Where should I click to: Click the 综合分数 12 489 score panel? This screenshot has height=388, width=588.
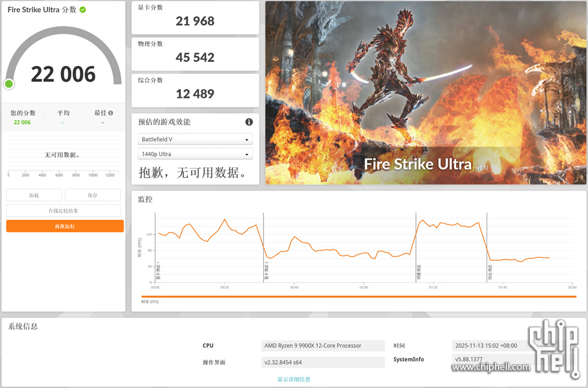[x=195, y=90]
